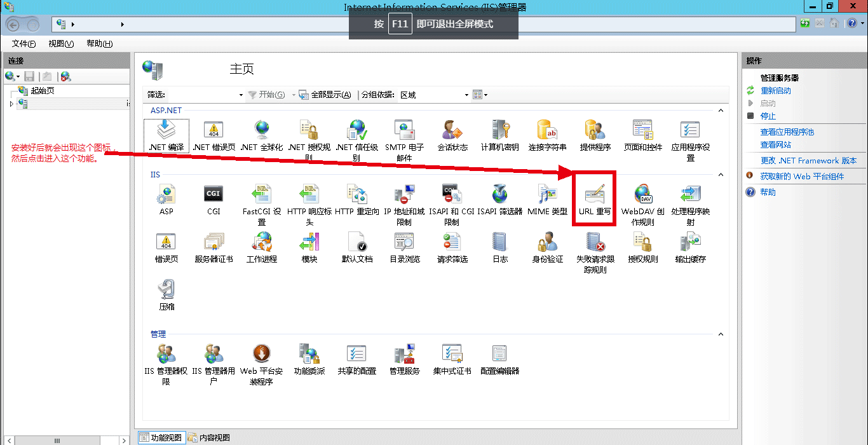Open the .NET 编译 feature
The image size is (868, 445).
(x=166, y=136)
